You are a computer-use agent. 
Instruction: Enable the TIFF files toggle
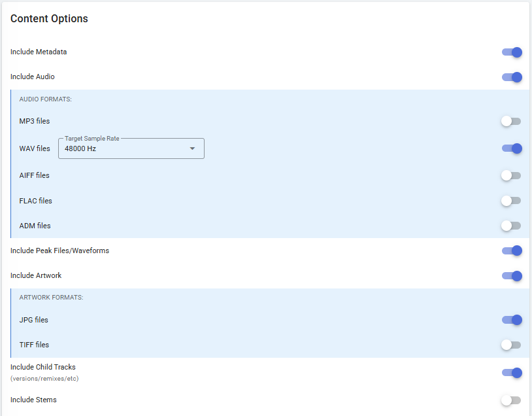click(x=511, y=345)
